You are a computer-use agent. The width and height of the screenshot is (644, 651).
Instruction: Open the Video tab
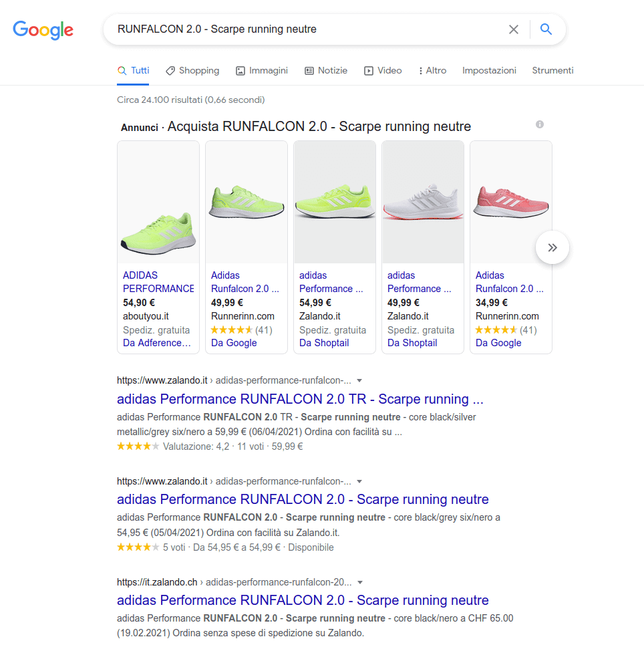tap(383, 71)
